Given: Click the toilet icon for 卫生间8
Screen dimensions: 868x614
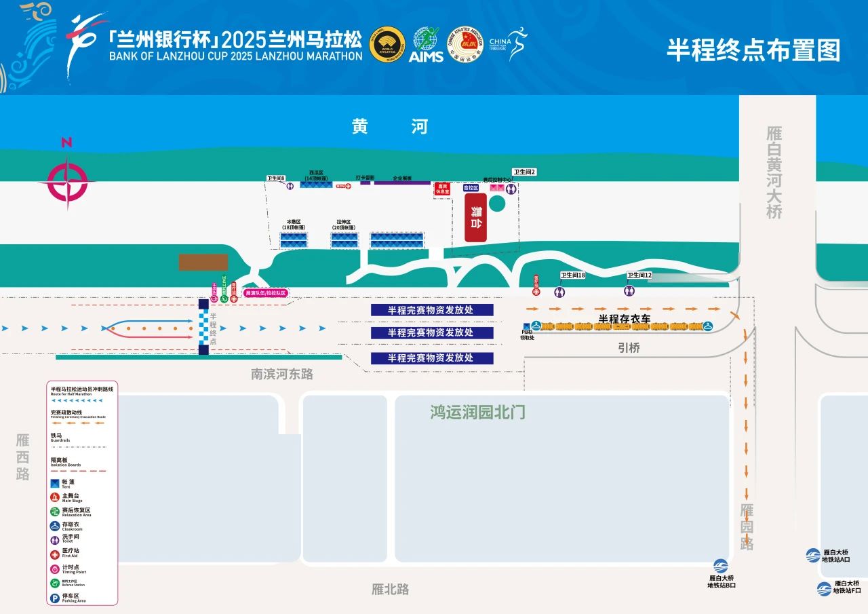Looking at the screenshot, I should (290, 185).
